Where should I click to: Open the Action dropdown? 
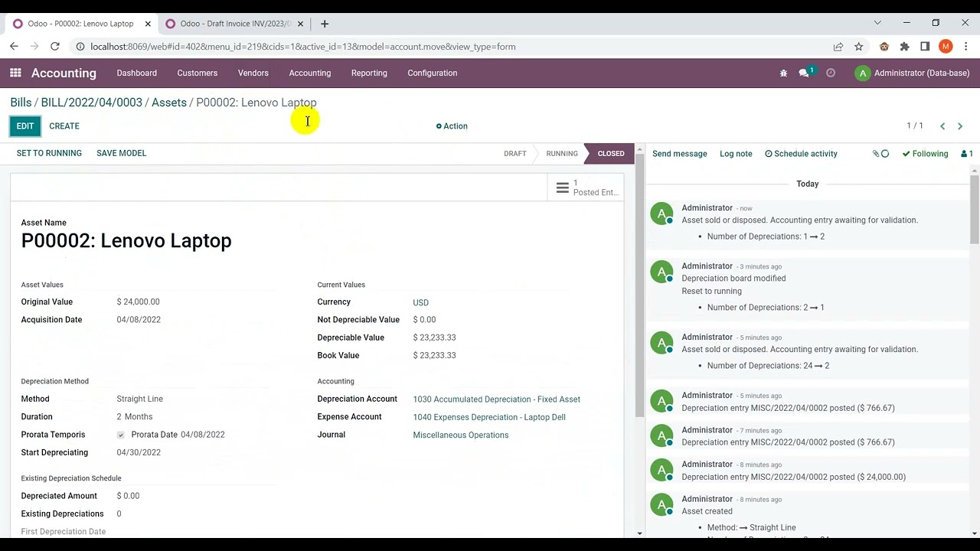click(452, 126)
